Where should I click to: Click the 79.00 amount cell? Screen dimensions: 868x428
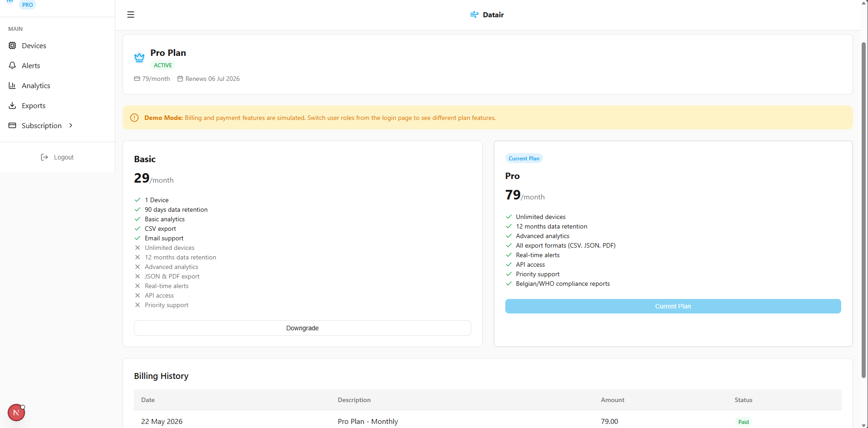point(609,422)
